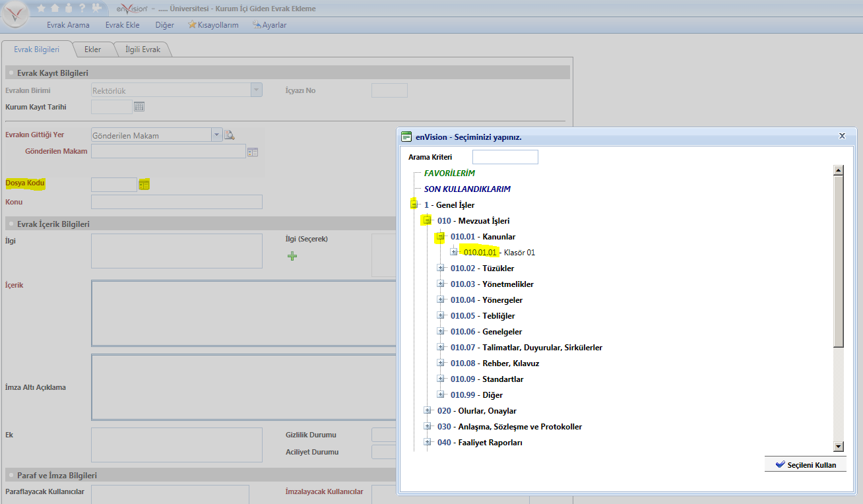Expand the 010.99 - Diğer node
The image size is (863, 504).
[x=440, y=394]
